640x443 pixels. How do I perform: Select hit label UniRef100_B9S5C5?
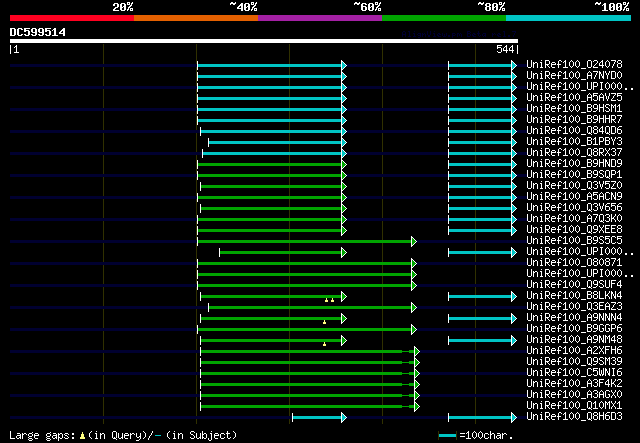(x=574, y=240)
